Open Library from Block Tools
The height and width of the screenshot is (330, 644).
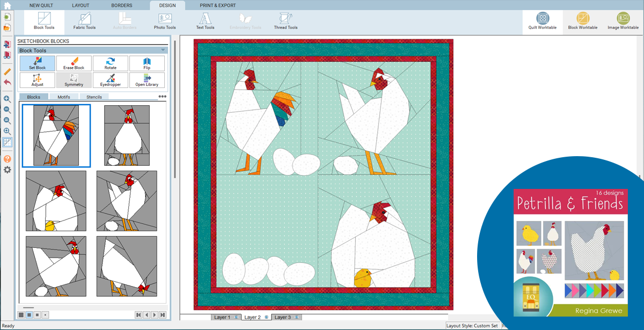[x=147, y=80]
